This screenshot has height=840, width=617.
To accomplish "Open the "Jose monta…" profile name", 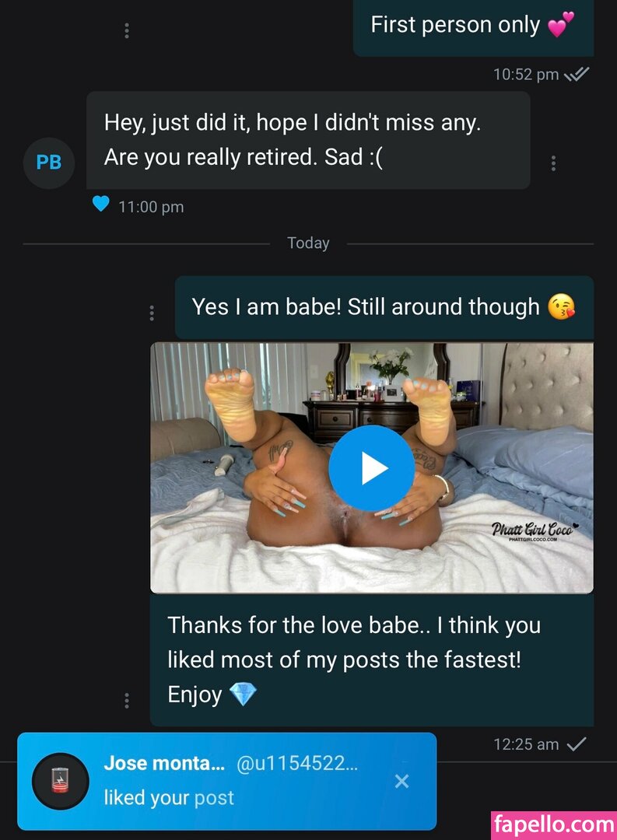I will click(x=163, y=764).
